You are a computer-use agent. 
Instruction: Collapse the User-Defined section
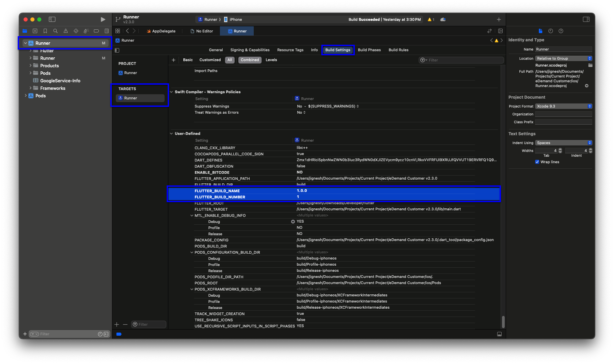tap(171, 134)
